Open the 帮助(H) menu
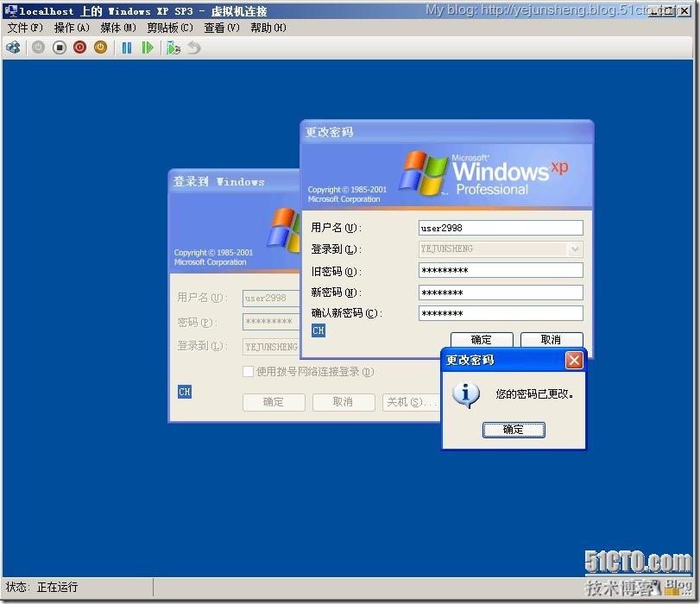This screenshot has height=604, width=700. pyautogui.click(x=268, y=28)
